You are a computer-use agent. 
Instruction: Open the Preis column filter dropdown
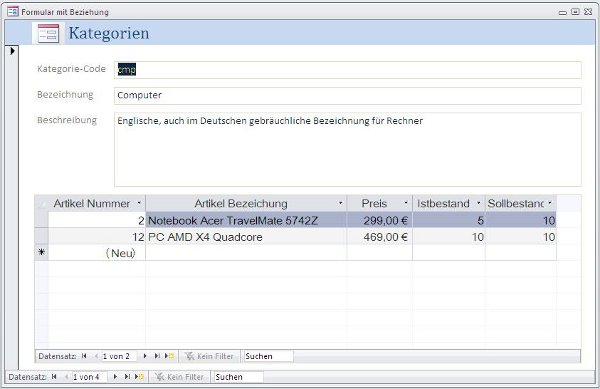[x=406, y=203]
